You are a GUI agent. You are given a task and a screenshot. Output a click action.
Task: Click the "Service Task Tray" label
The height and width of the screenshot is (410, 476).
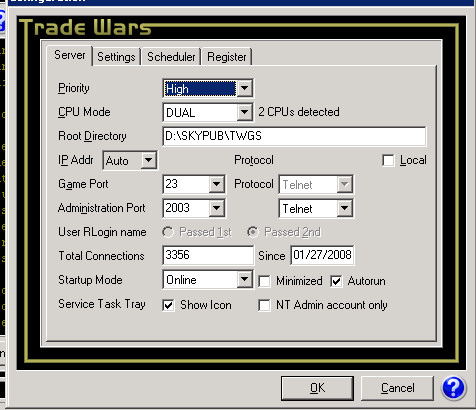[102, 304]
